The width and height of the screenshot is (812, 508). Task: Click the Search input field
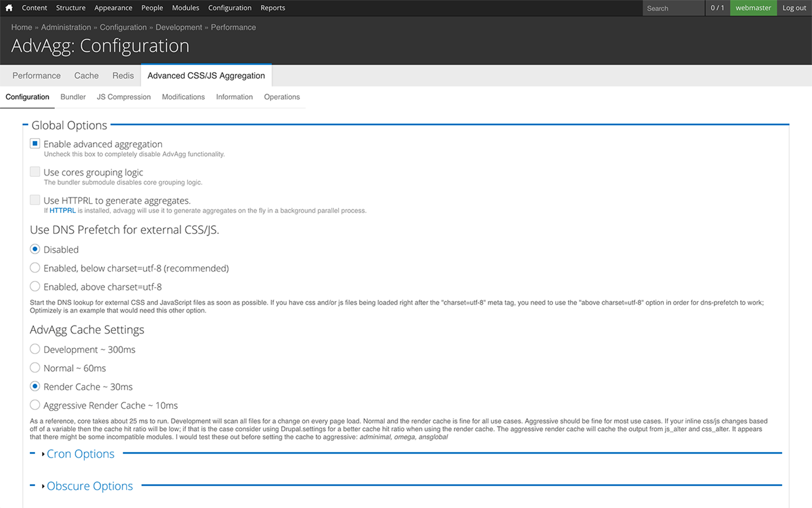pyautogui.click(x=673, y=8)
